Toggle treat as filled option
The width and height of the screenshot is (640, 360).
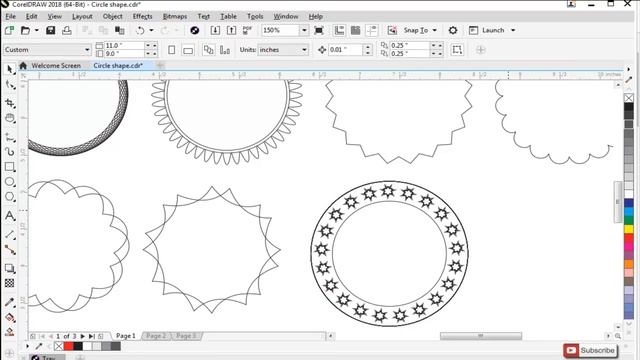pyautogui.click(x=457, y=50)
